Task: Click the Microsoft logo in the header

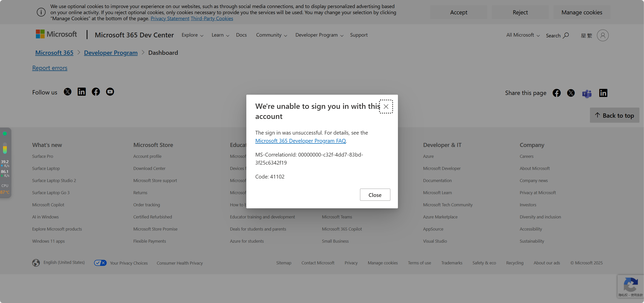Action: pyautogui.click(x=56, y=34)
